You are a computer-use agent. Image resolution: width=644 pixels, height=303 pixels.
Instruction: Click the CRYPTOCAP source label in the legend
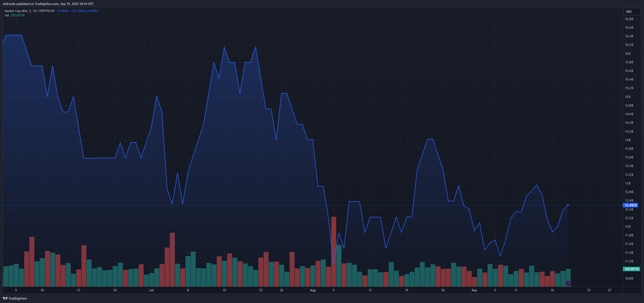(46, 11)
